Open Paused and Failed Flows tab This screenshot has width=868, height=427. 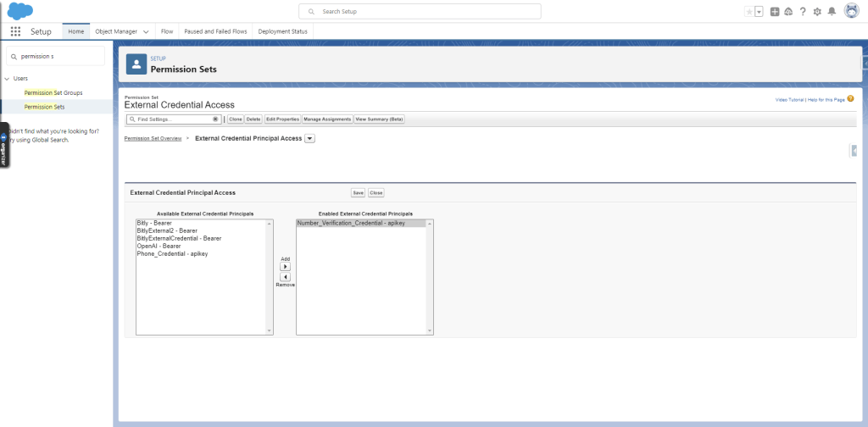(x=215, y=31)
